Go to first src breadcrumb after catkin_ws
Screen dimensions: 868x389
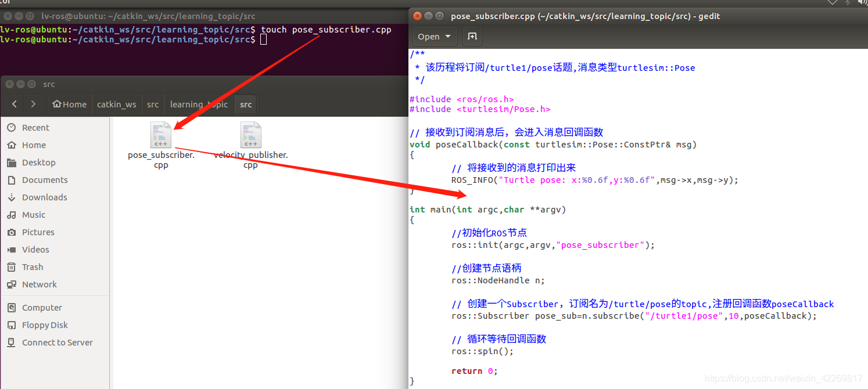point(153,105)
